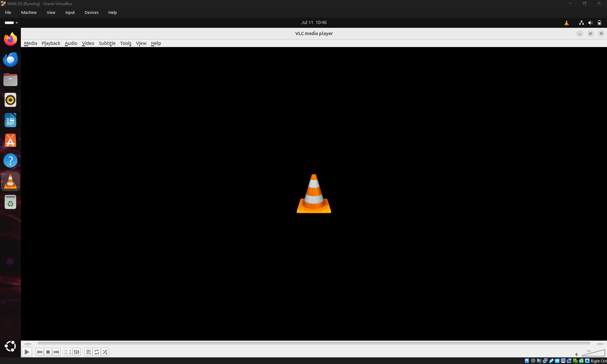This screenshot has height=364, width=607.
Task: Open the system volume tray icon
Action: pos(590,23)
